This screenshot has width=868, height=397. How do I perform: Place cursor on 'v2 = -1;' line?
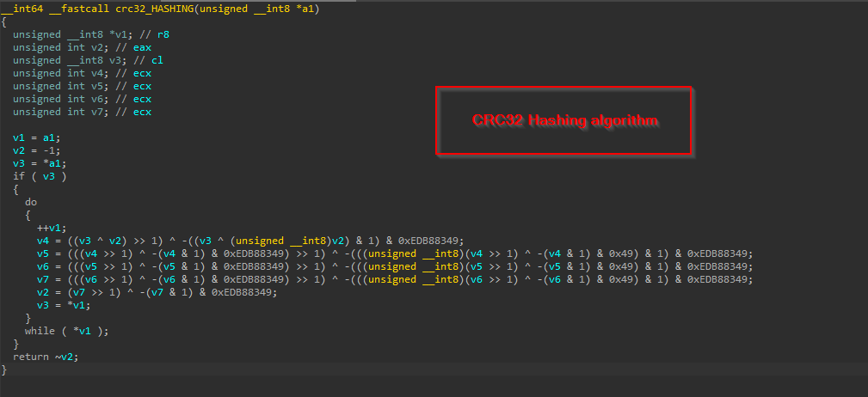(37, 150)
